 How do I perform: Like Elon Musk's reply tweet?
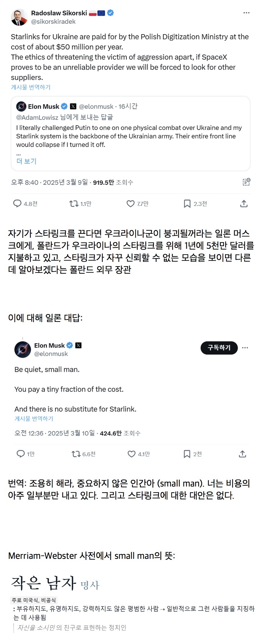[131, 454]
